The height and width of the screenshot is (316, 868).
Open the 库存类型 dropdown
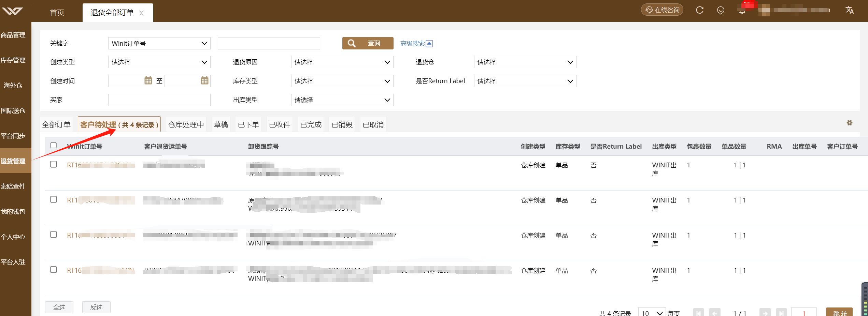click(342, 81)
